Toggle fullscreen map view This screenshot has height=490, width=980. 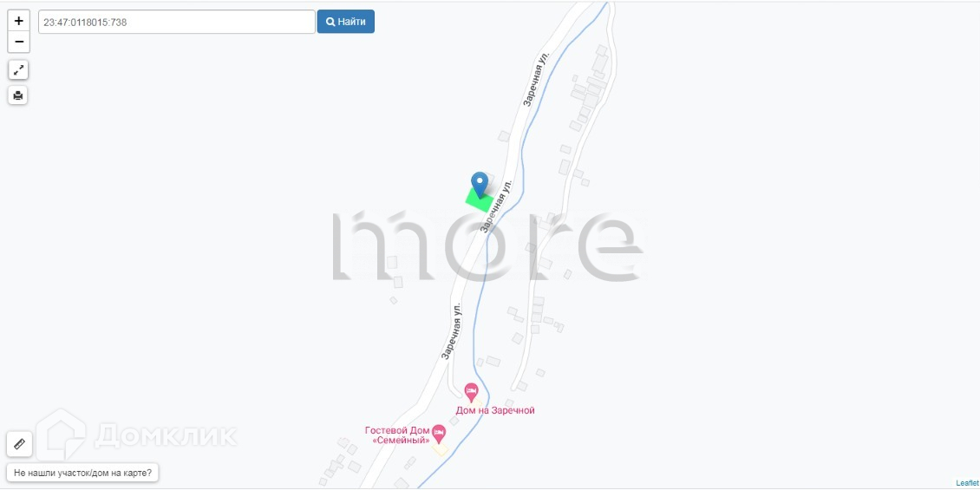[18, 70]
